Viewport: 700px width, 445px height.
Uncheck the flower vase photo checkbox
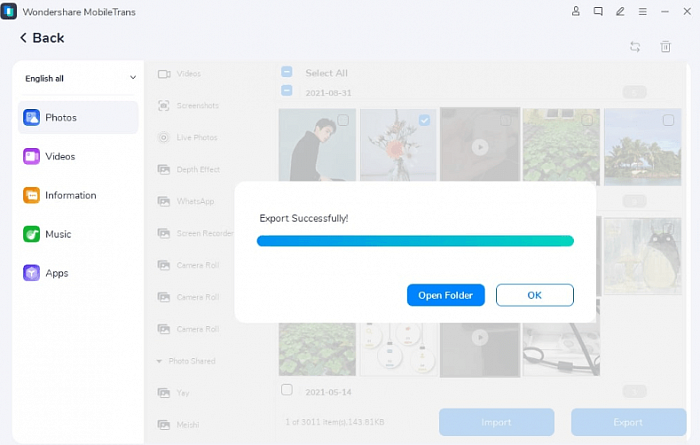point(424,120)
